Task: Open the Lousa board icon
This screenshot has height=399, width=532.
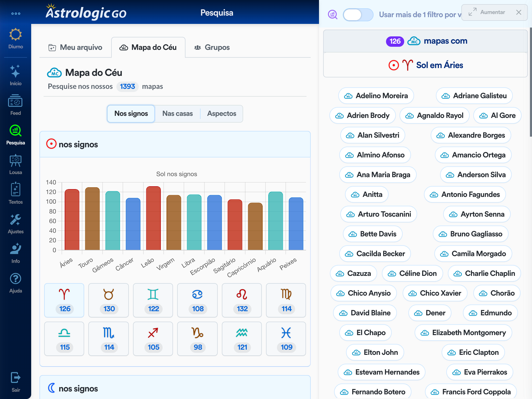Action: (x=16, y=164)
